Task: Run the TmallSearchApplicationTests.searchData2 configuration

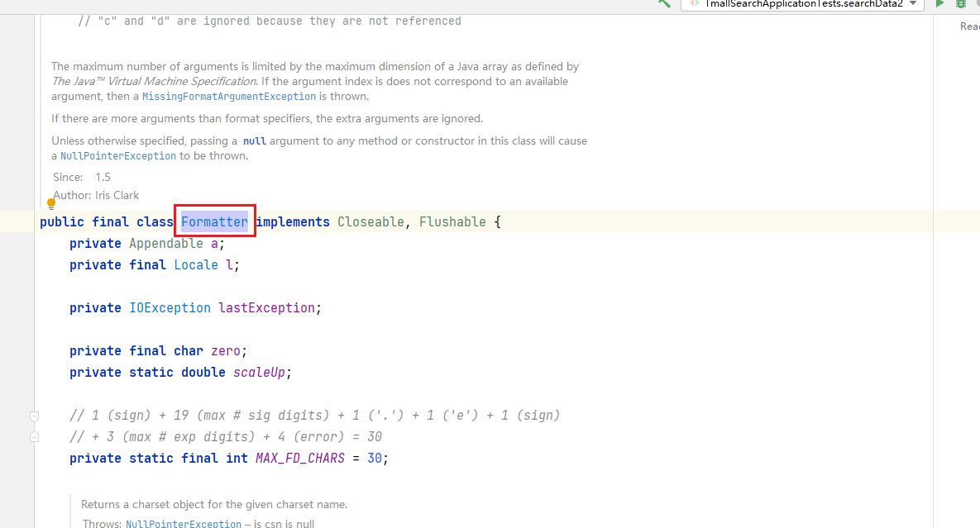Action: pyautogui.click(x=939, y=4)
